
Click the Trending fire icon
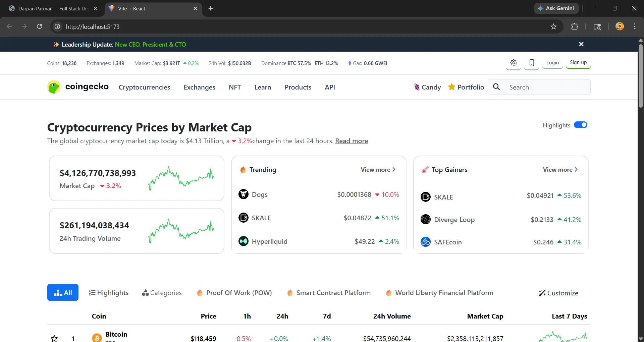point(243,170)
